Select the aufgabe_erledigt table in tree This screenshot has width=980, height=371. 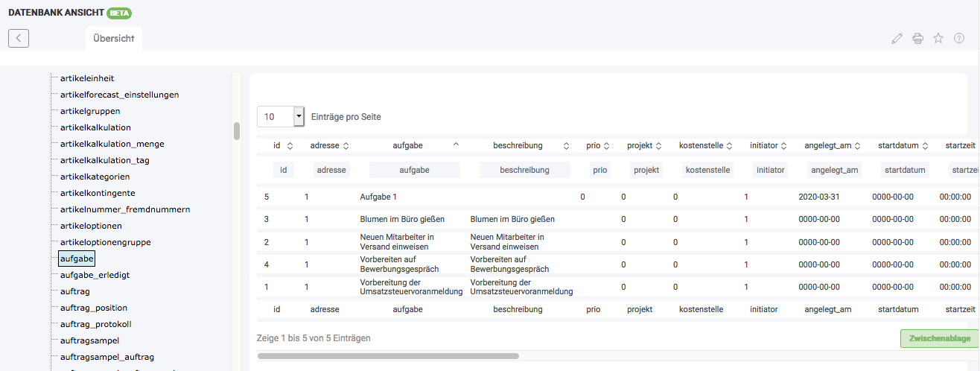[x=95, y=275]
